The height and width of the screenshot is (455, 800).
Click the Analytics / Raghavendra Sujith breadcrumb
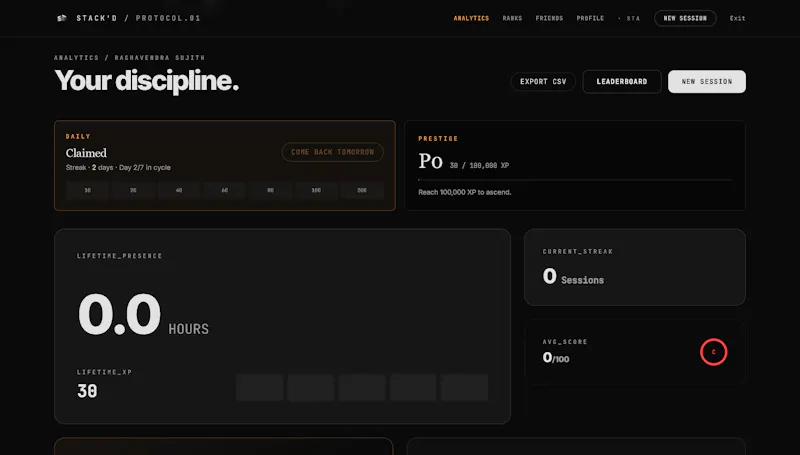click(x=130, y=58)
